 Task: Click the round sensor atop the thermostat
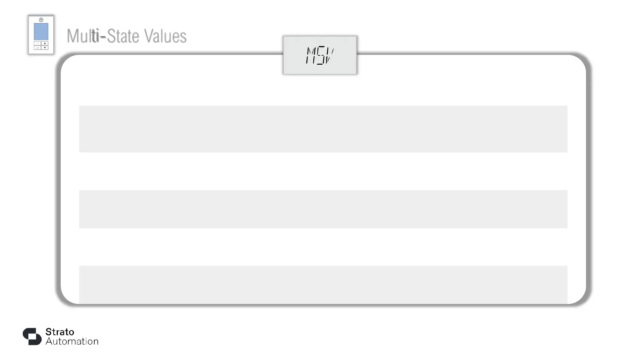coord(41,20)
